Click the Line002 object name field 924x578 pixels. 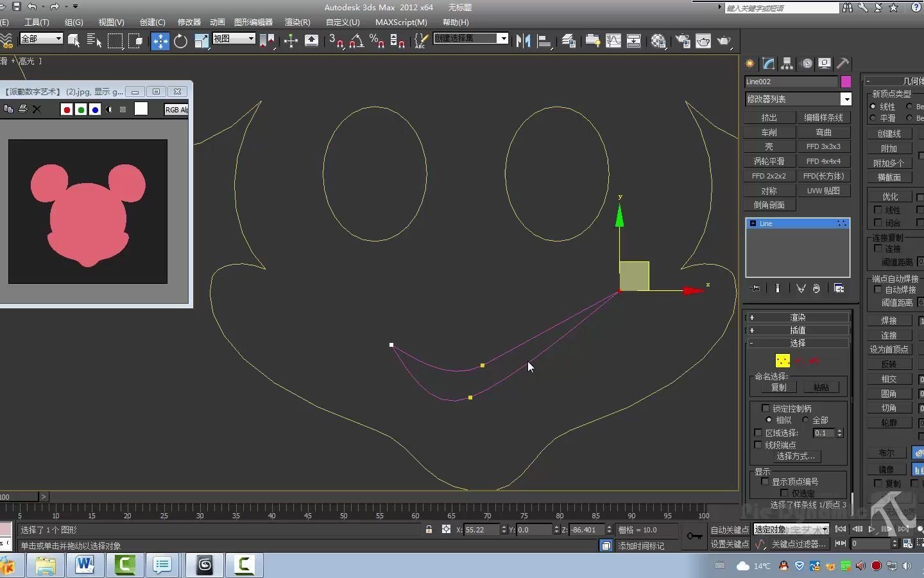click(791, 82)
